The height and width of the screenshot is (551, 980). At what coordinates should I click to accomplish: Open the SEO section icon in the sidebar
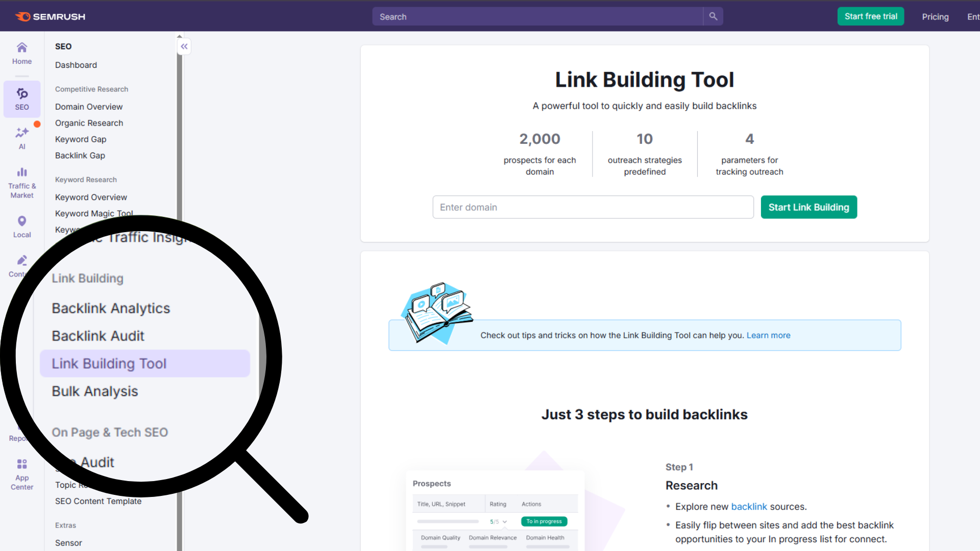[21, 98]
